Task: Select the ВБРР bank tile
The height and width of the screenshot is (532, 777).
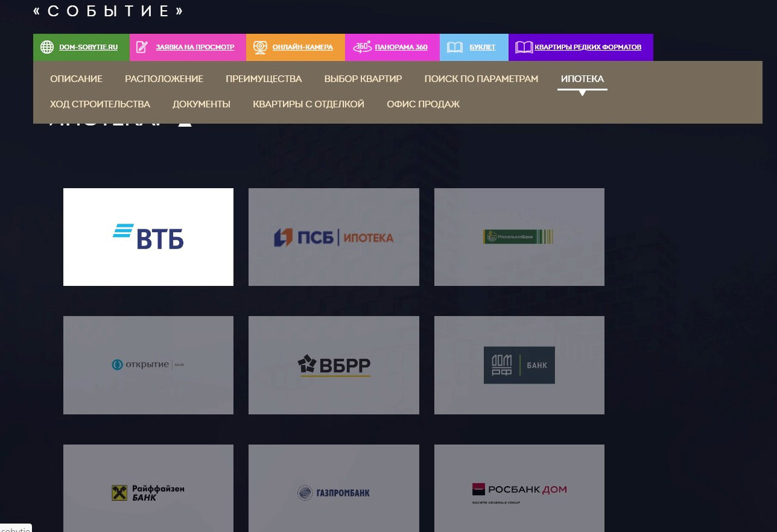Action: (334, 365)
